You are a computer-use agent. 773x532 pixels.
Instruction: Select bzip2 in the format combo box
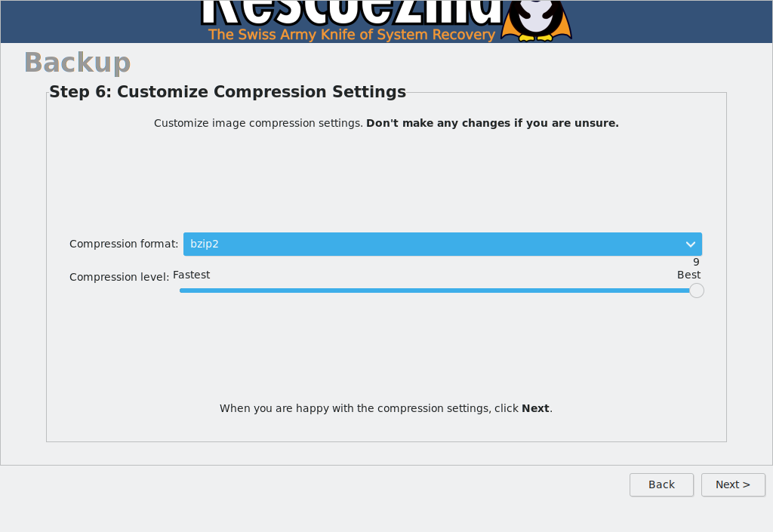click(442, 244)
